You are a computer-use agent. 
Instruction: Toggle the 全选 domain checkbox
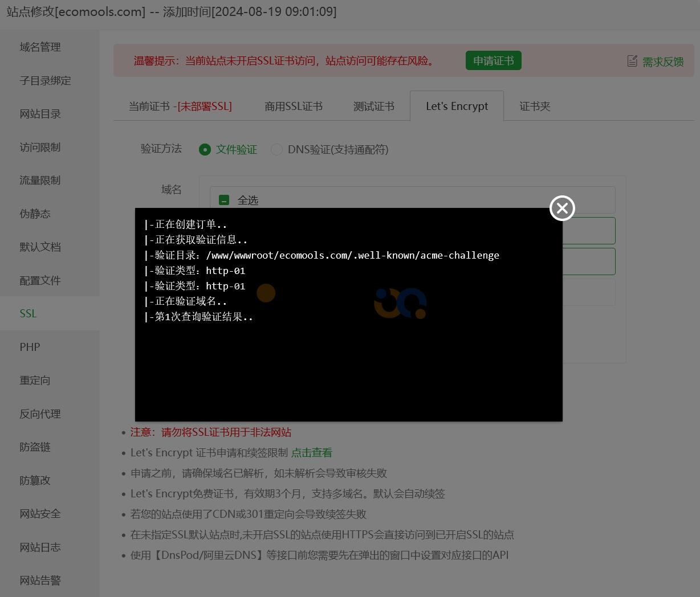coord(224,200)
